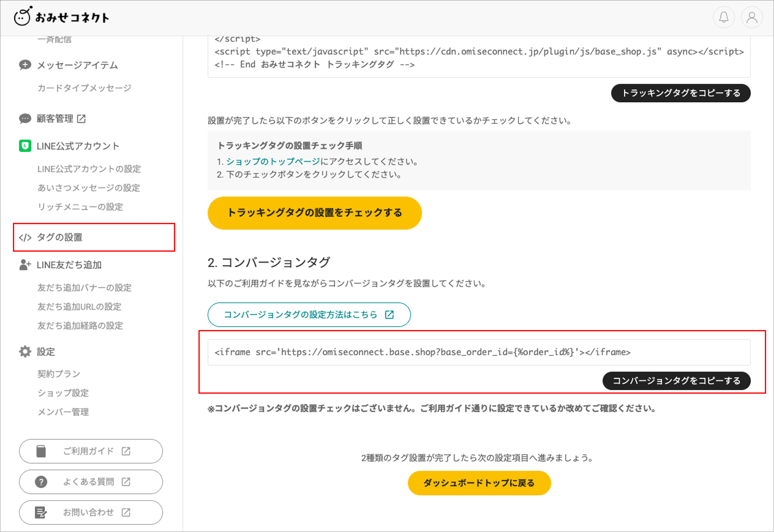
Task: Go to 友だち追加バナーの設定
Action: [85, 288]
